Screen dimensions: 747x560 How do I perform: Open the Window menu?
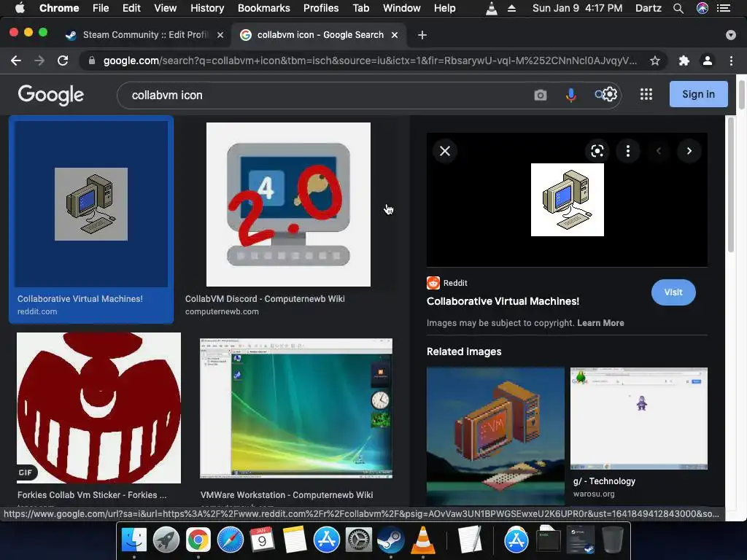[402, 8]
